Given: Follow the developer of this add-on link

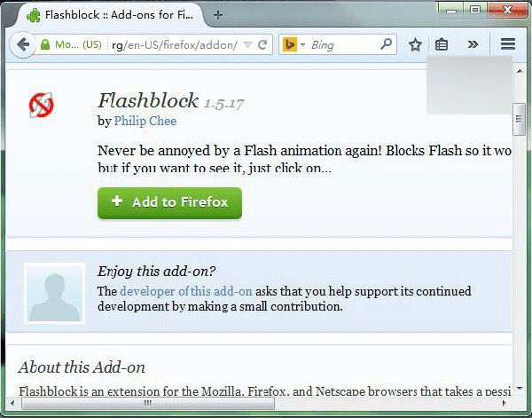Looking at the screenshot, I should tap(186, 291).
